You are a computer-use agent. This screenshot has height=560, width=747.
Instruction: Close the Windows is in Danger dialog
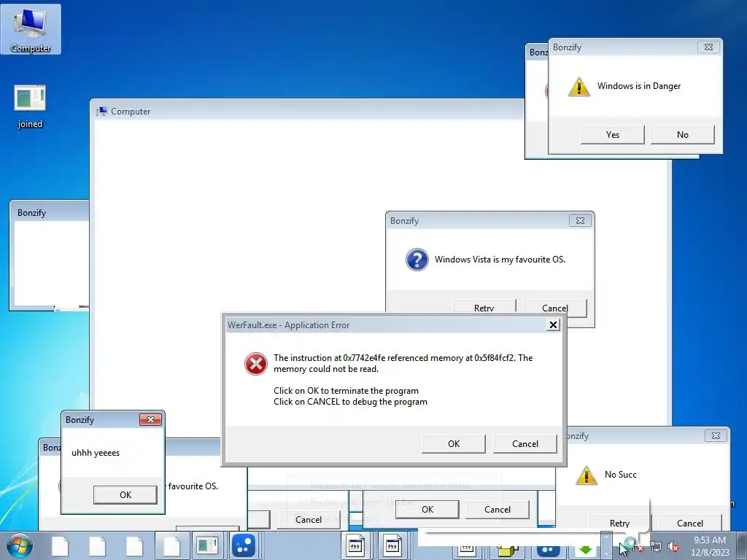(x=708, y=47)
